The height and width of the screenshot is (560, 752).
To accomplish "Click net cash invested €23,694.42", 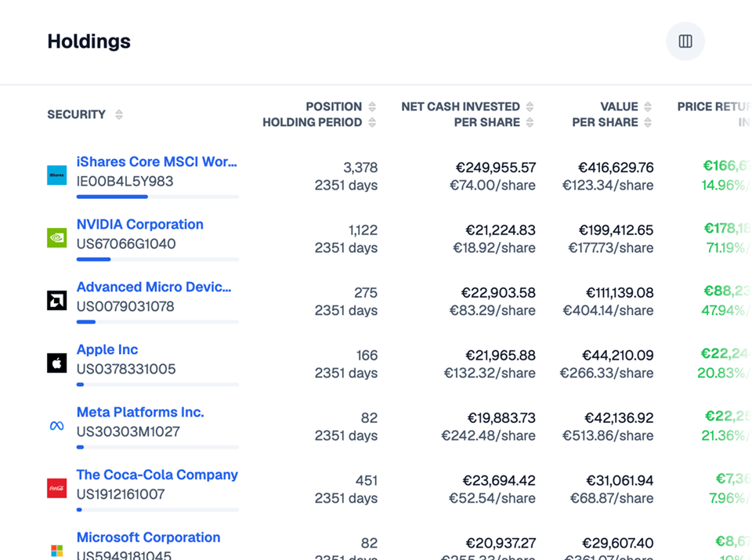I will tap(499, 480).
